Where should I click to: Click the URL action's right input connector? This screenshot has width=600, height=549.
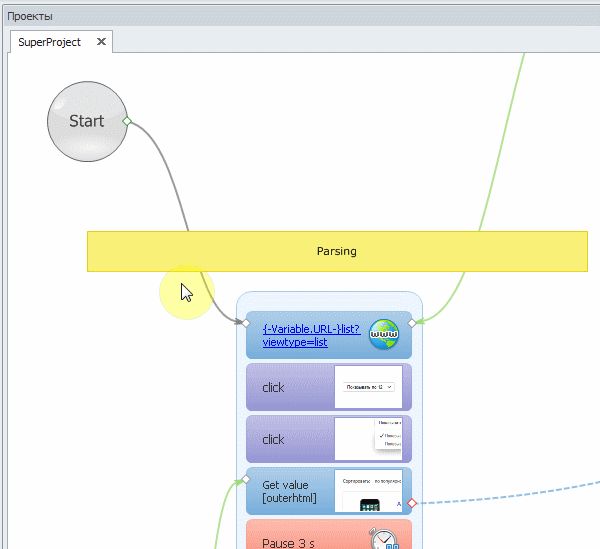[x=412, y=323]
